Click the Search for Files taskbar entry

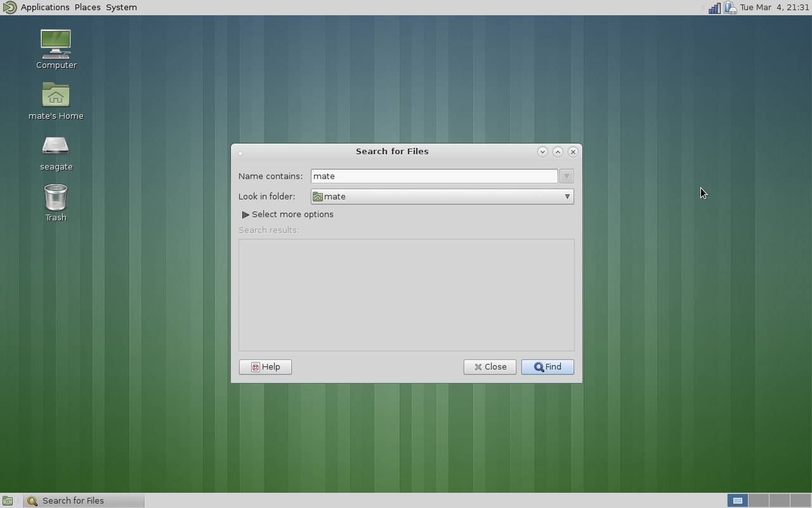tap(84, 500)
